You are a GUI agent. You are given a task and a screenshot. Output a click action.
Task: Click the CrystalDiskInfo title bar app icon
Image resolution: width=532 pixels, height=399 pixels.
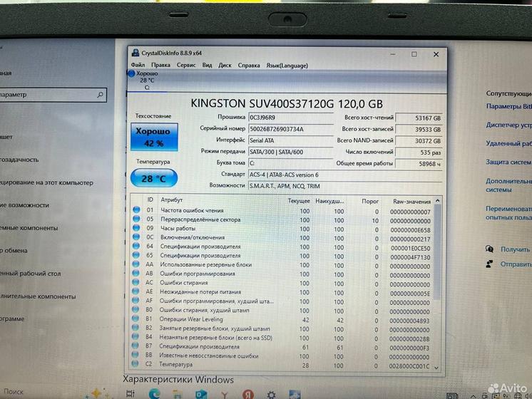point(135,53)
